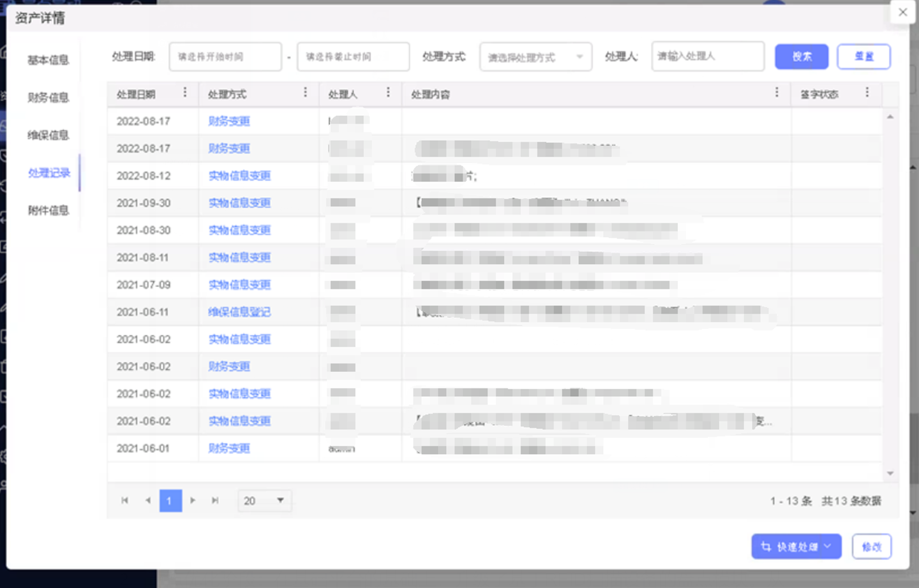Open 实物信息变更 link on 2022-08-12 row
This screenshot has height=588, width=919.
pos(239,175)
